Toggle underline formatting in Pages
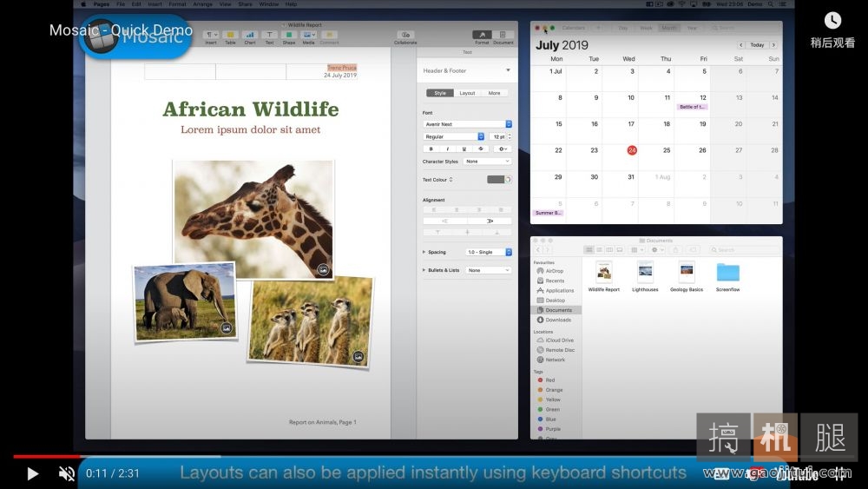Image resolution: width=868 pixels, height=489 pixels. [x=464, y=149]
